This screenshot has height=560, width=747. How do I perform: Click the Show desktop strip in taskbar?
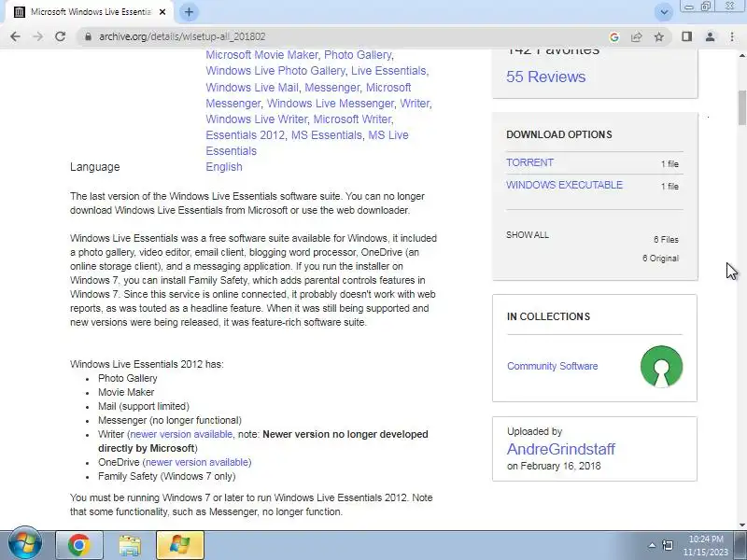tap(740, 545)
